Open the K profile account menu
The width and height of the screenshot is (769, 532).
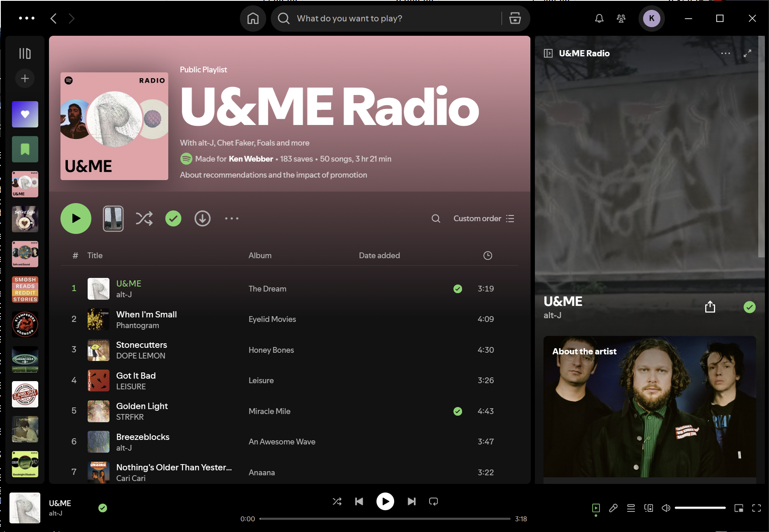[x=652, y=19]
